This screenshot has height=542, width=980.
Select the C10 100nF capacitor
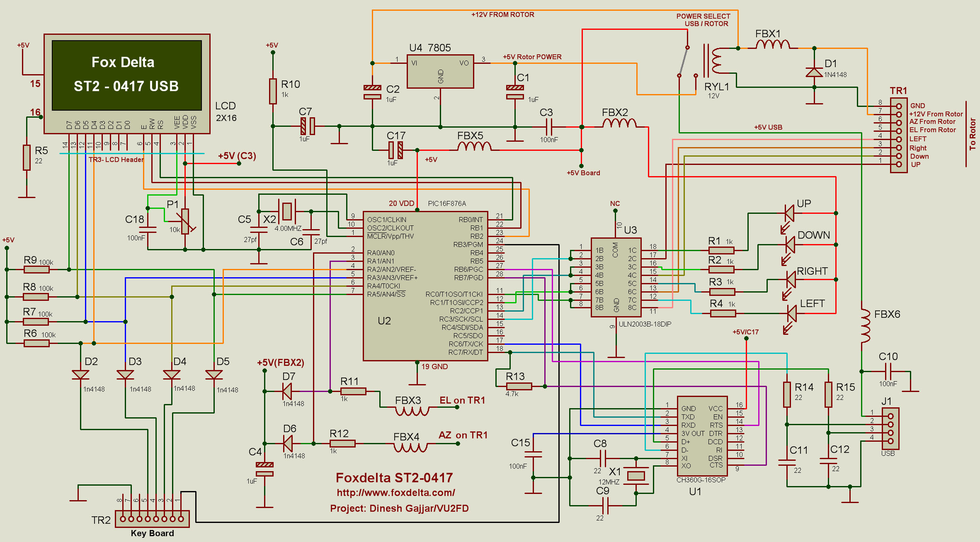click(x=888, y=371)
